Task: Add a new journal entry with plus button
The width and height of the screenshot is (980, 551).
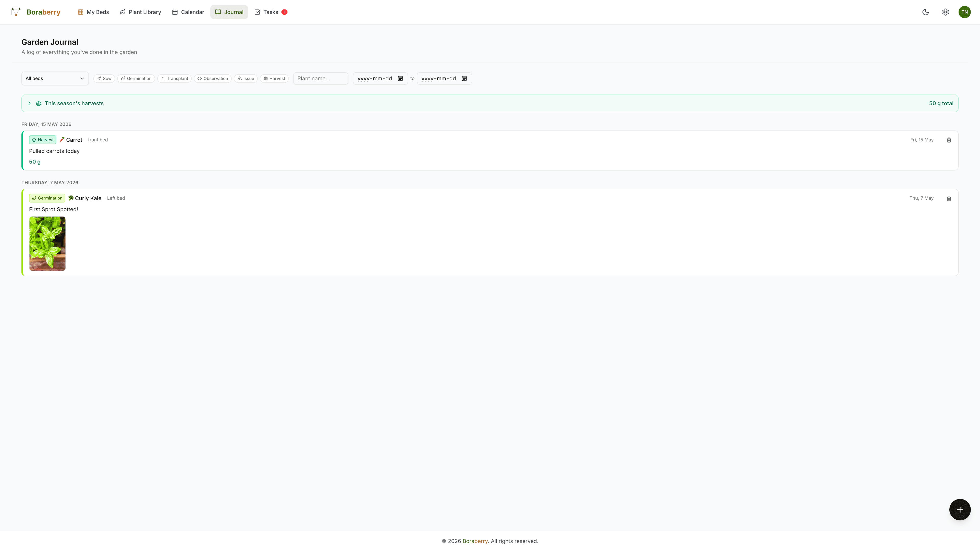Action: pyautogui.click(x=960, y=510)
